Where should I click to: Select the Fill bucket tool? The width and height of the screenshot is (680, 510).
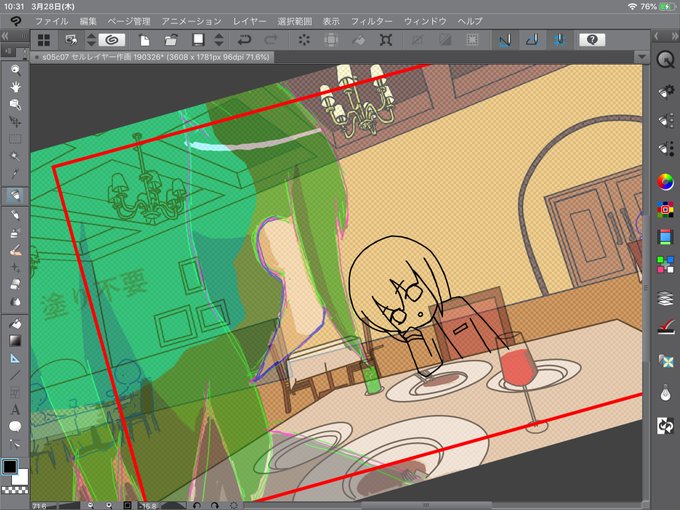coord(15,324)
